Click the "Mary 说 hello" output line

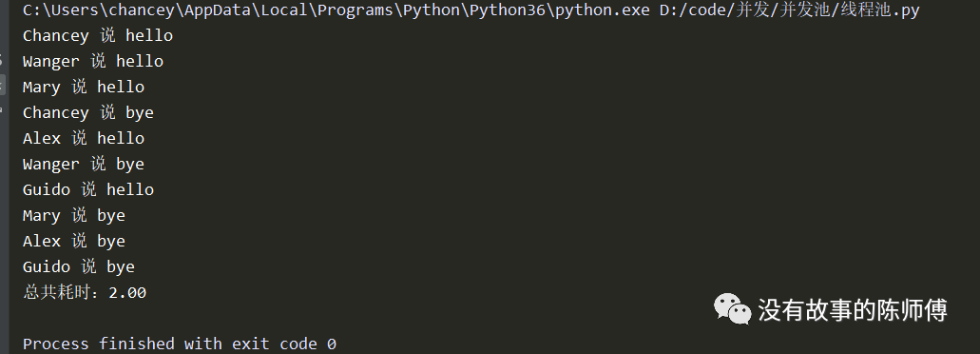tap(84, 87)
